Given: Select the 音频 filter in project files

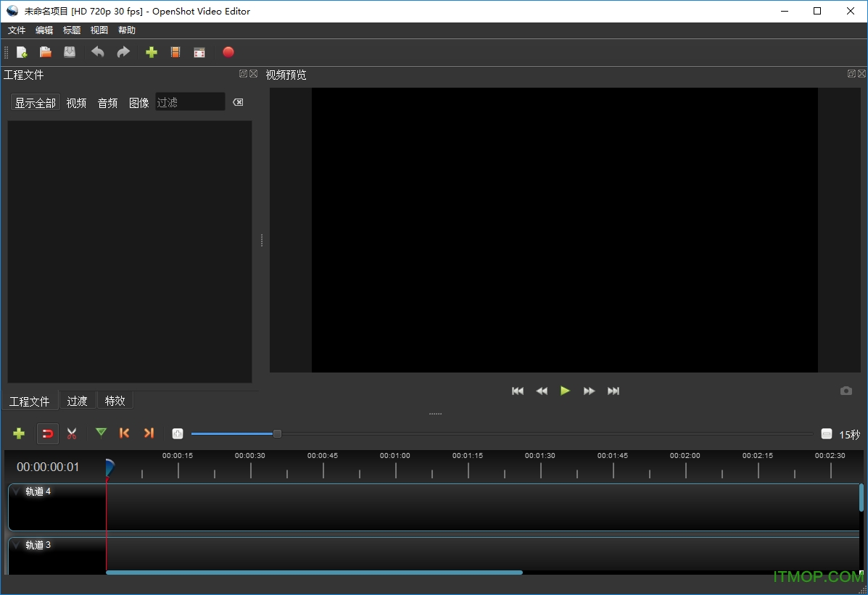Looking at the screenshot, I should point(107,103).
